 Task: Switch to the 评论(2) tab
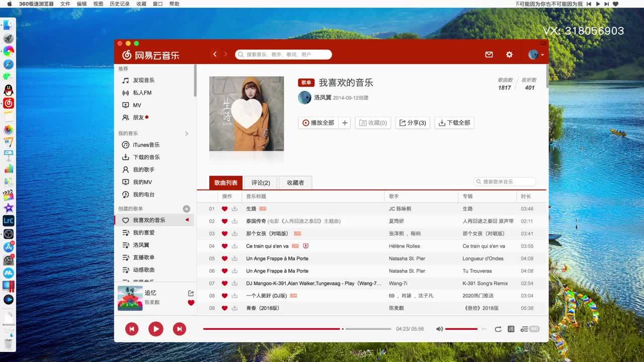[x=261, y=183]
